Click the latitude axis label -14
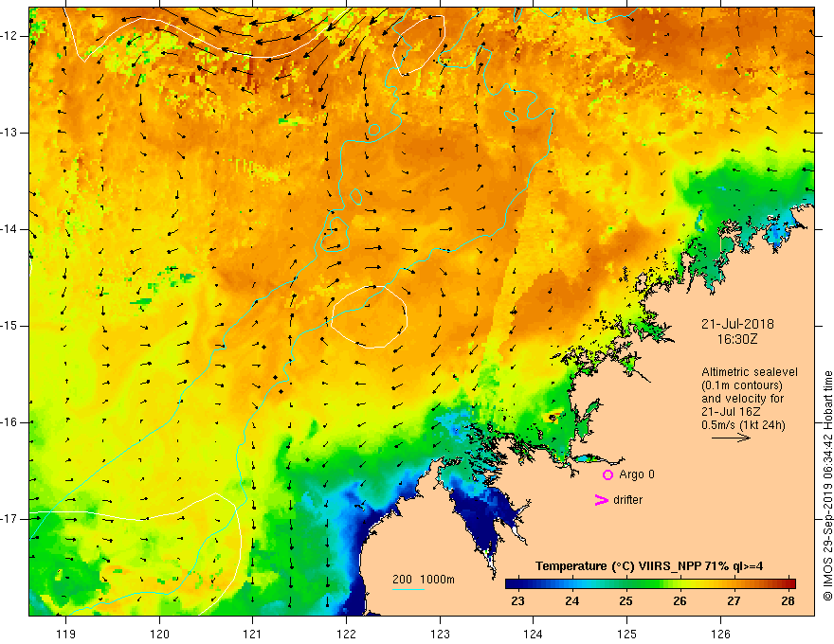Screen dimensions: 834x644 tap(10, 229)
